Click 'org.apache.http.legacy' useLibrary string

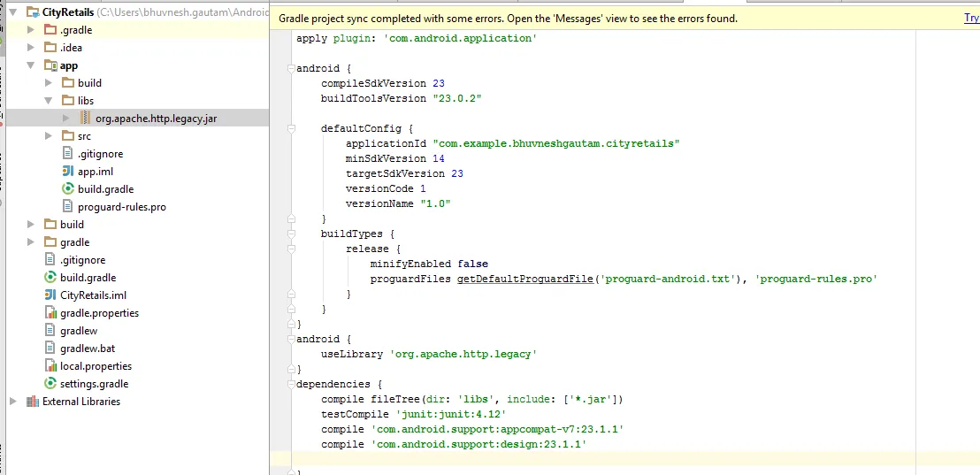click(x=463, y=354)
